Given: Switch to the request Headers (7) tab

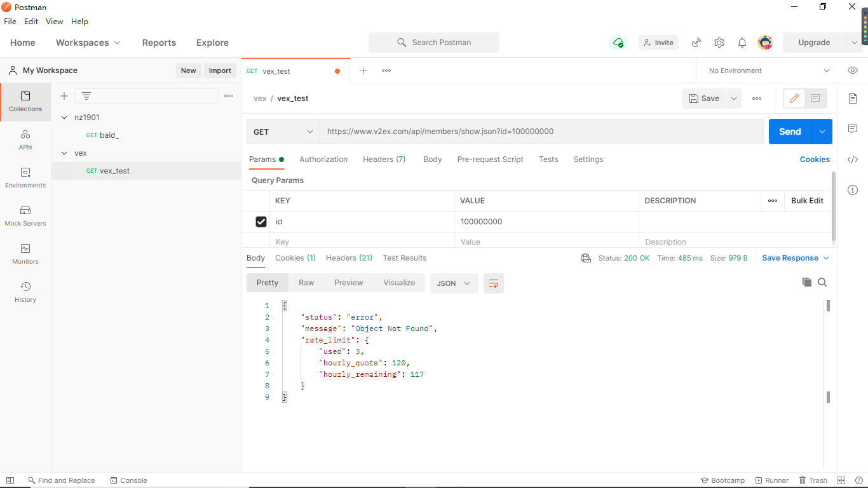Looking at the screenshot, I should (x=384, y=159).
